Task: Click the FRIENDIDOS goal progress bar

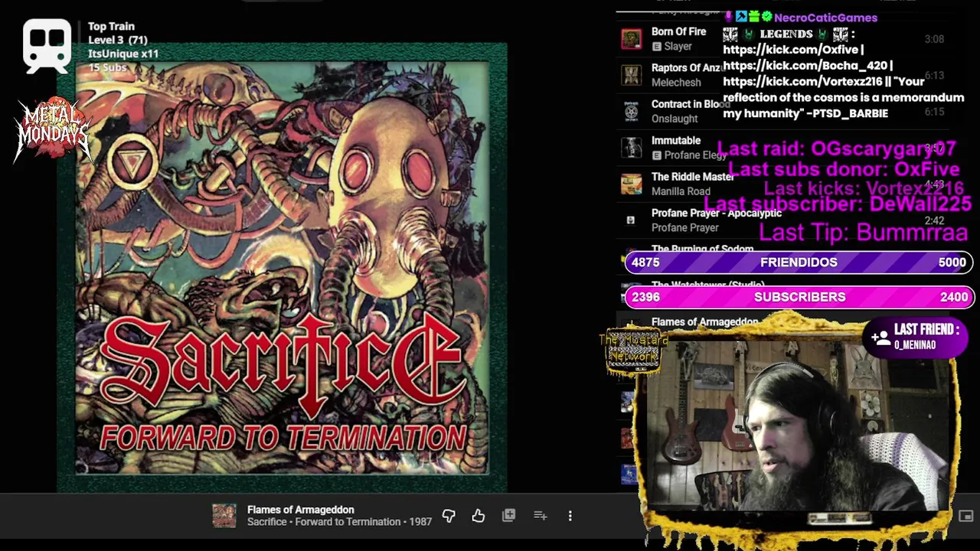Action: click(x=799, y=262)
